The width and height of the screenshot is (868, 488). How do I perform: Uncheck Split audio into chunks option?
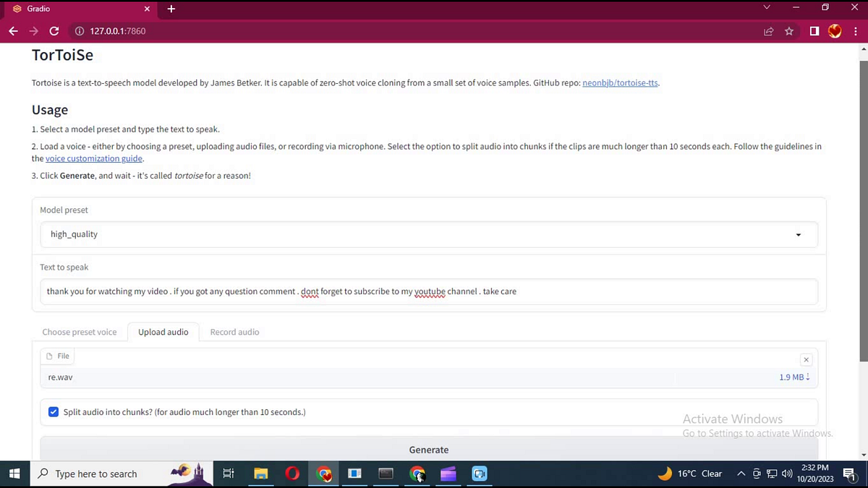pyautogui.click(x=54, y=411)
